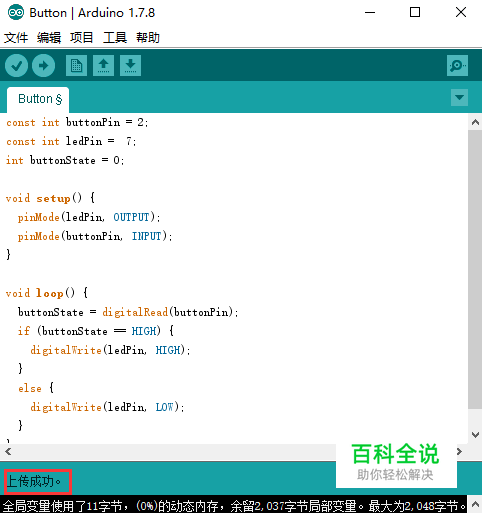Click the line 'const int buttonPin = 2;'
This screenshot has width=482, height=513.
click(77, 122)
